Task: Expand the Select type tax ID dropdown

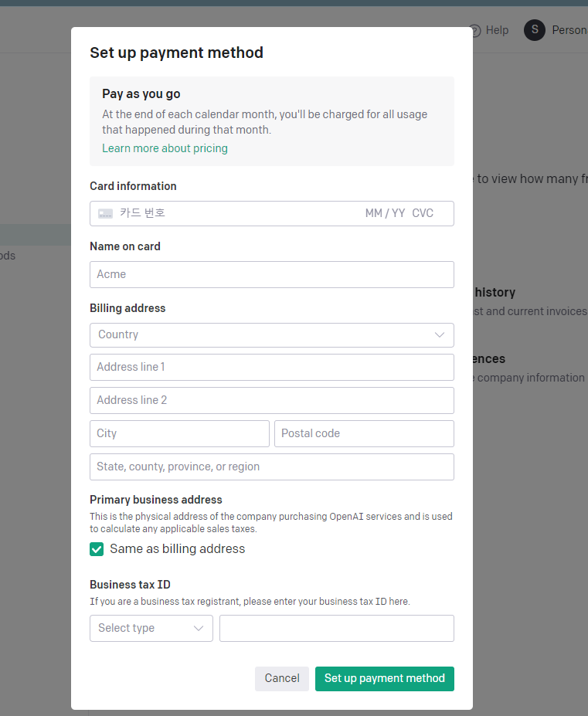Action: click(x=151, y=628)
